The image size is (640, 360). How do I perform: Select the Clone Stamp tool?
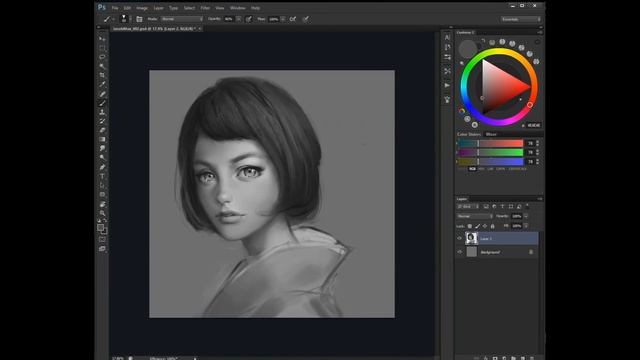point(102,112)
